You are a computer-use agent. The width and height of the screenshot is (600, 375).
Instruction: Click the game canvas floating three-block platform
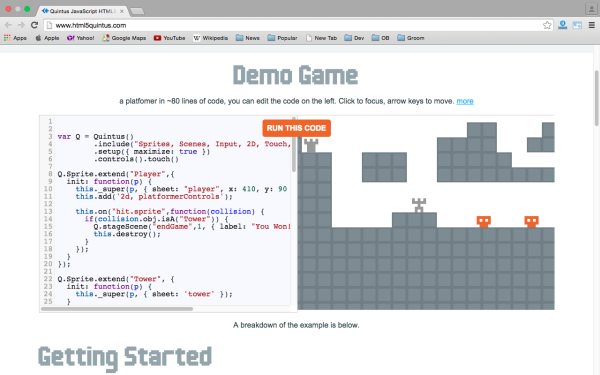[x=384, y=167]
